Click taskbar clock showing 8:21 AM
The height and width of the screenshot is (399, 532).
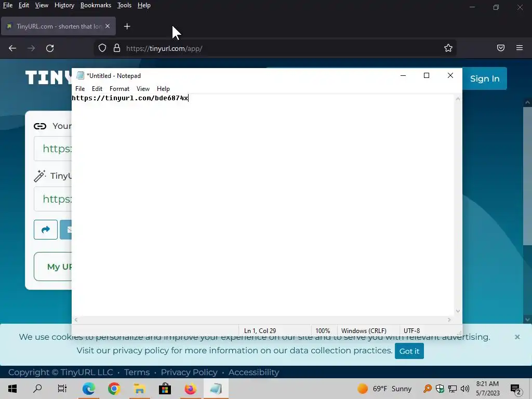coord(487,389)
